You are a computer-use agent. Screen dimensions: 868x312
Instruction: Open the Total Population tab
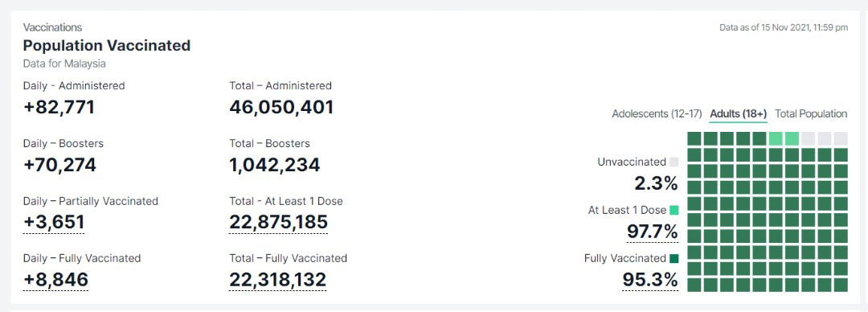point(811,113)
